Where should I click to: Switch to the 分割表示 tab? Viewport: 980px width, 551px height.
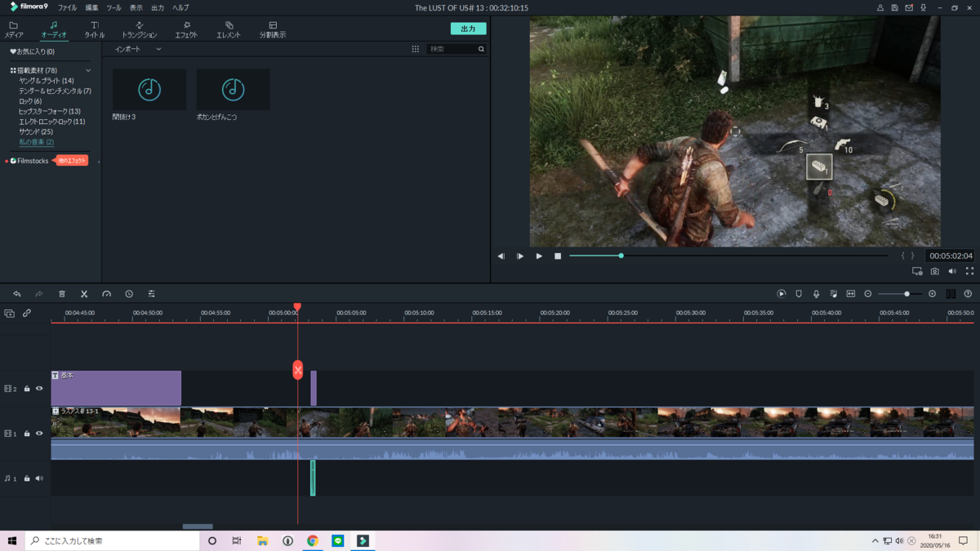[x=273, y=30]
